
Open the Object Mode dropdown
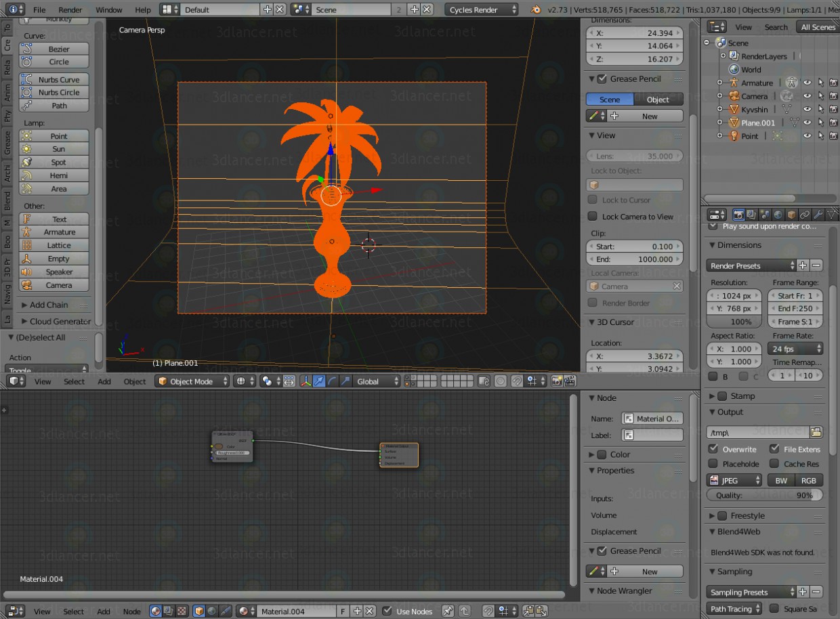click(x=192, y=381)
